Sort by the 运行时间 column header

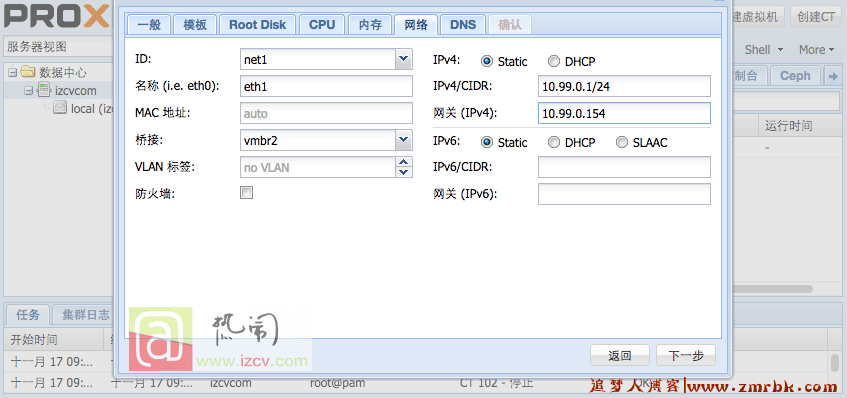point(799,126)
